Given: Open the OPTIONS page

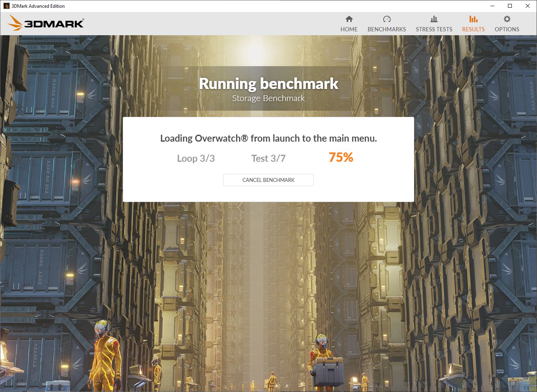Looking at the screenshot, I should coord(506,29).
